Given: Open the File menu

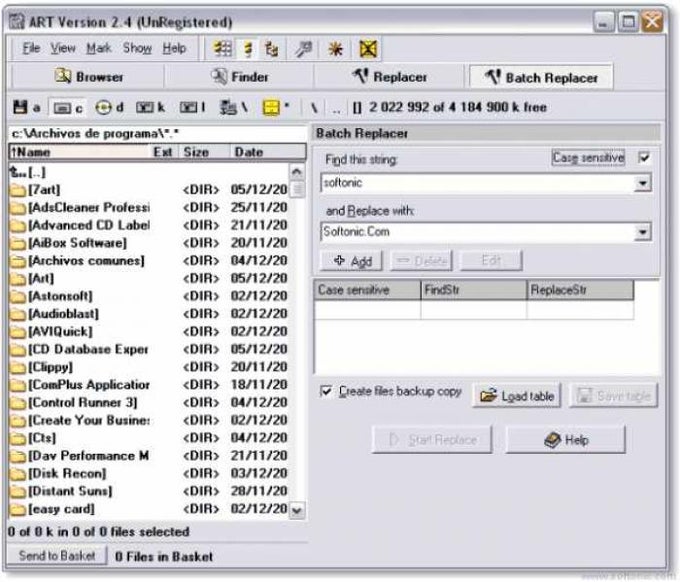Looking at the screenshot, I should click(31, 48).
